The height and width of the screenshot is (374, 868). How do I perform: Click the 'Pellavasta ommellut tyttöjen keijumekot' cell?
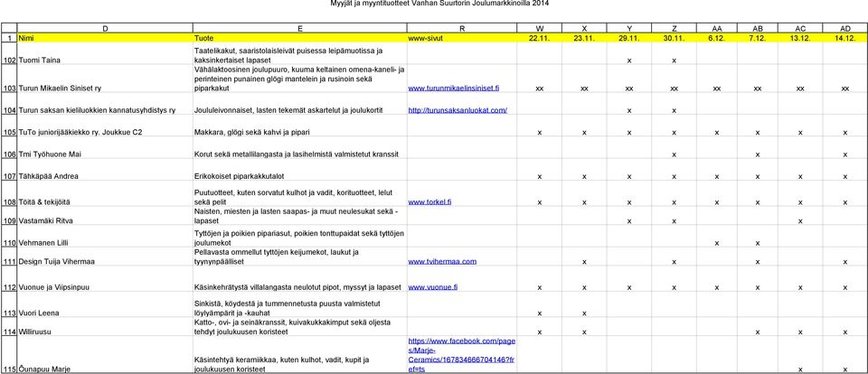(x=299, y=257)
